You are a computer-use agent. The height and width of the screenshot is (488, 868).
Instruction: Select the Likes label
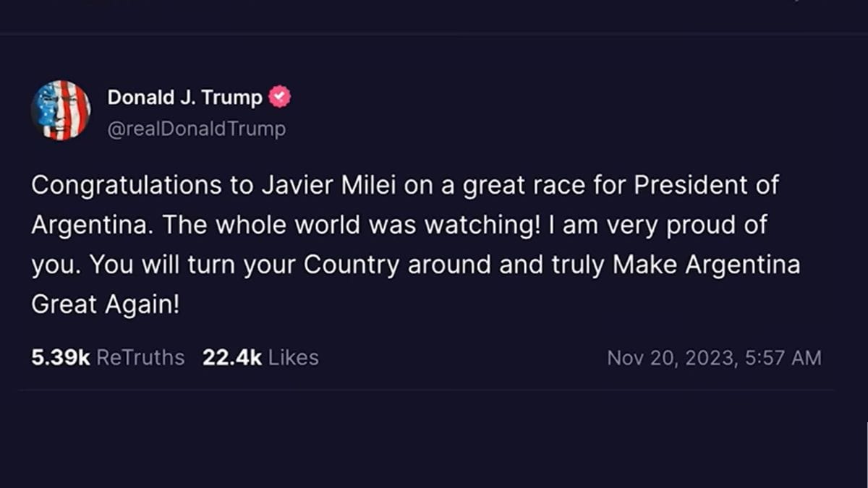pos(294,357)
